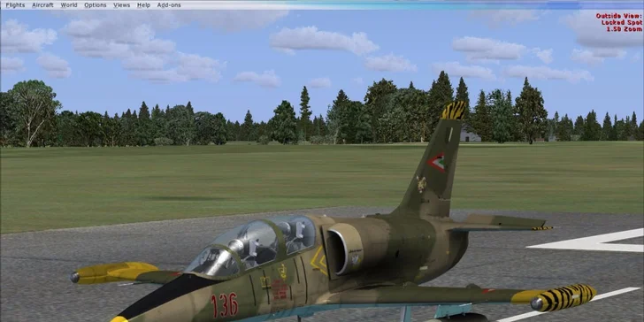
Task: Open the Flights menu
Action: point(15,5)
